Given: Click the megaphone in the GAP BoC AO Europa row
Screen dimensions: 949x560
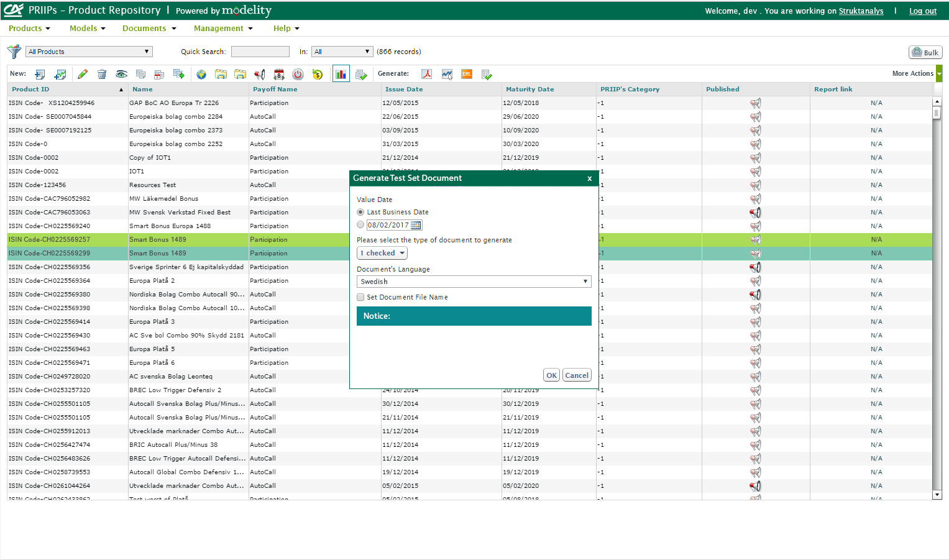Looking at the screenshot, I should point(755,103).
